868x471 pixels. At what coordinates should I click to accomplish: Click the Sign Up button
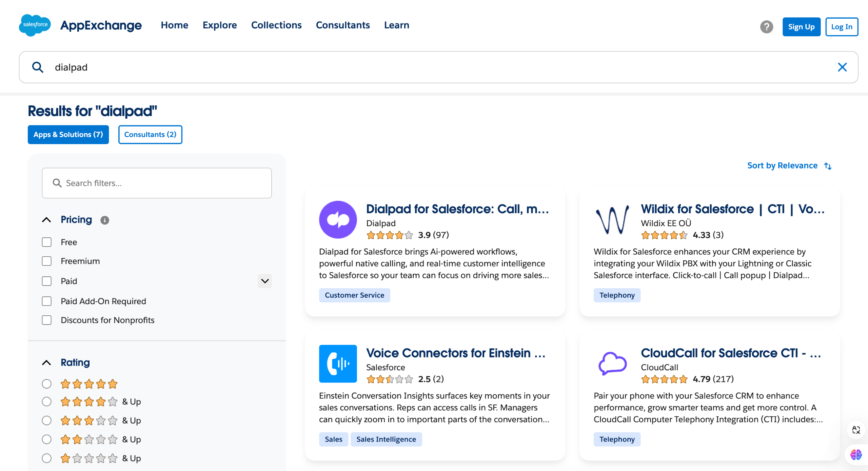tap(801, 27)
